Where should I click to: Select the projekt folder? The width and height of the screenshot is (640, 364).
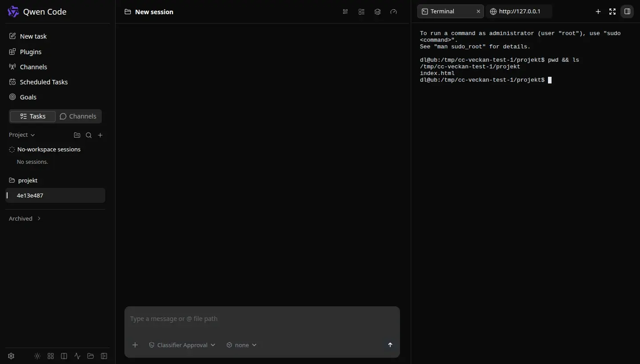click(x=55, y=181)
